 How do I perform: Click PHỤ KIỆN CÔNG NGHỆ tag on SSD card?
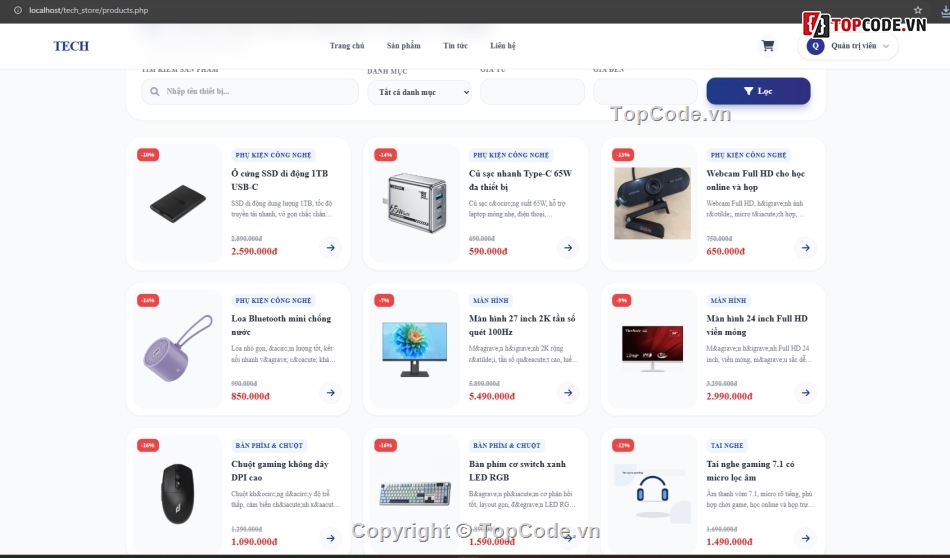pos(273,155)
